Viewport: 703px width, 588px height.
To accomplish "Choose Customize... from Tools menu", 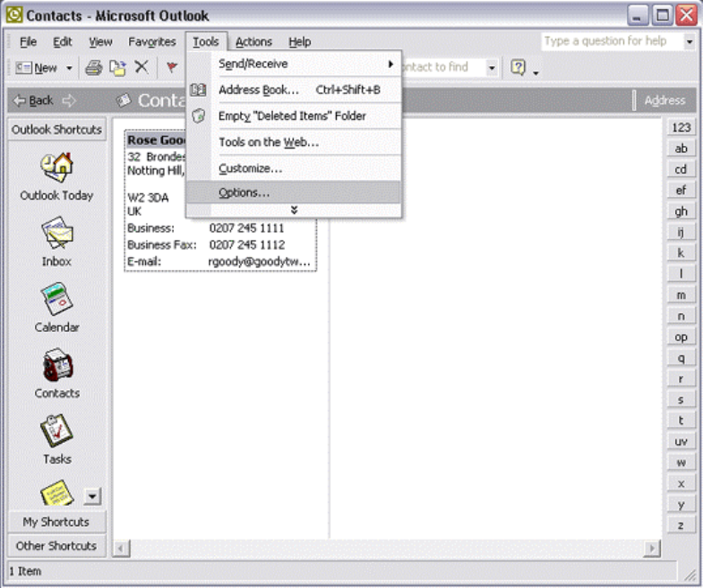I will click(x=294, y=168).
